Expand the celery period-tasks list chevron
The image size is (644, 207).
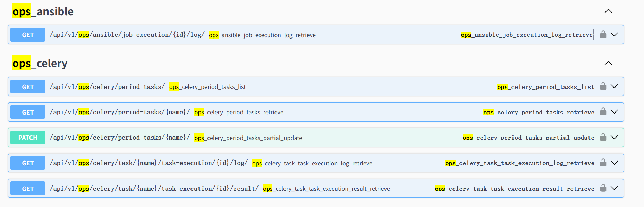point(614,86)
